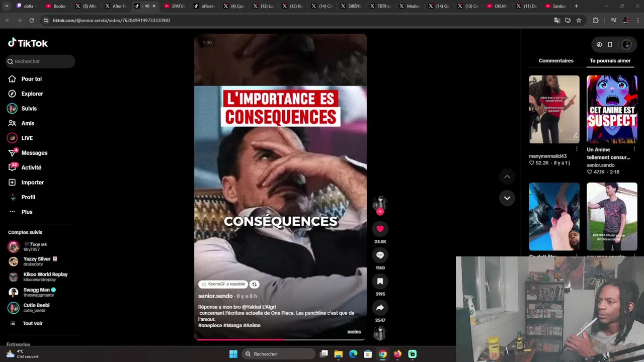The height and width of the screenshot is (362, 644).
Task: Go to next video with down chevron
Action: coord(507,198)
